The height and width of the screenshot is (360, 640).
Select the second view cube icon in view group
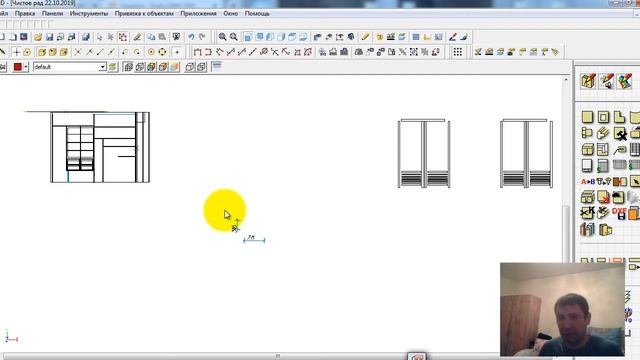[259, 37]
